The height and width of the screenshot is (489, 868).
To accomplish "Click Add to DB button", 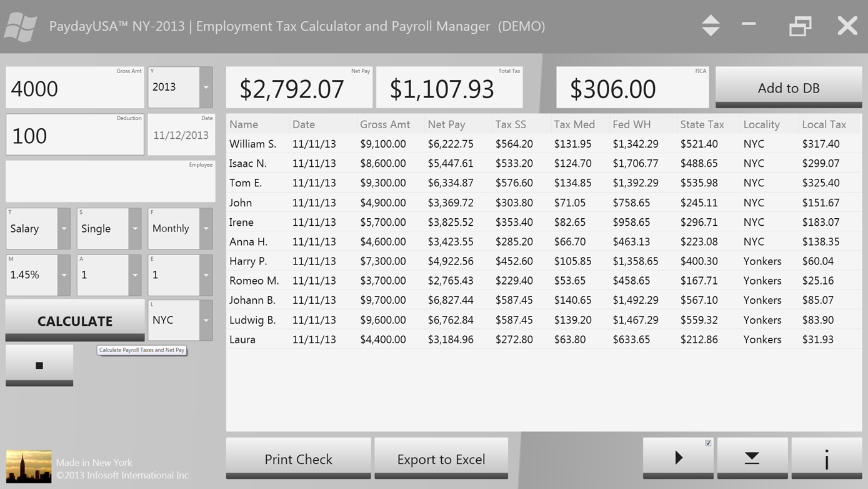I will (x=789, y=88).
